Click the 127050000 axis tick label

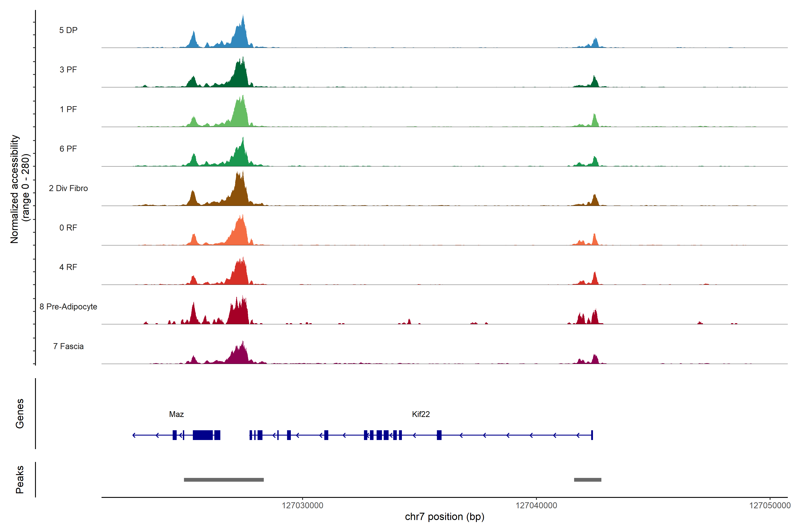tap(769, 506)
